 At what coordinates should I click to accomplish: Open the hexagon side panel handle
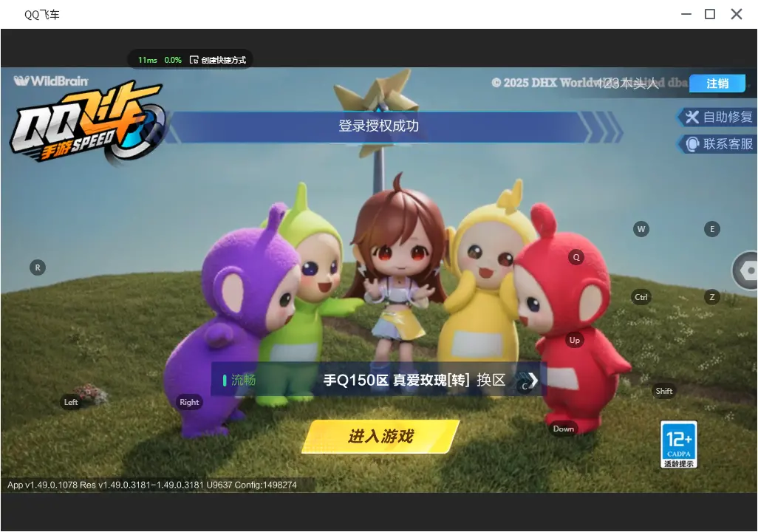745,271
